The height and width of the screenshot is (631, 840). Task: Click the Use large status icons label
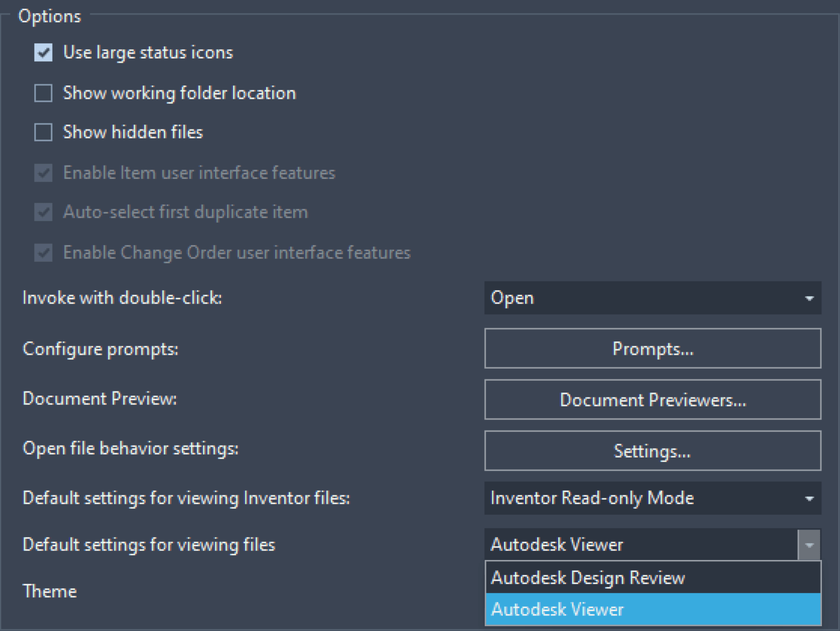148,53
